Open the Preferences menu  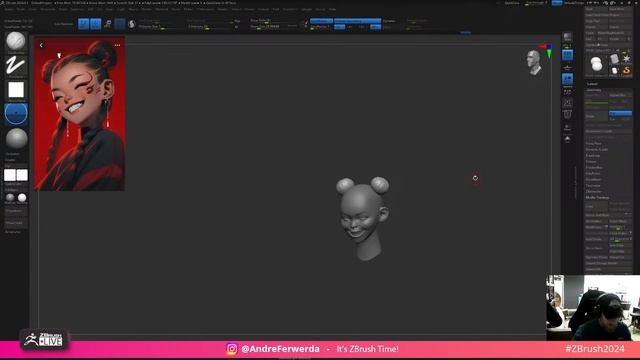click(205, 9)
